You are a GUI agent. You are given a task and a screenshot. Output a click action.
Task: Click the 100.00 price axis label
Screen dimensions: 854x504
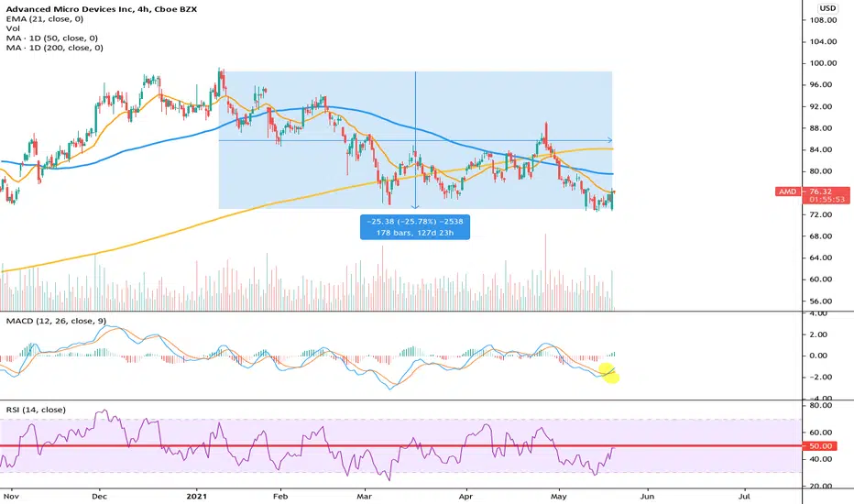click(x=823, y=63)
